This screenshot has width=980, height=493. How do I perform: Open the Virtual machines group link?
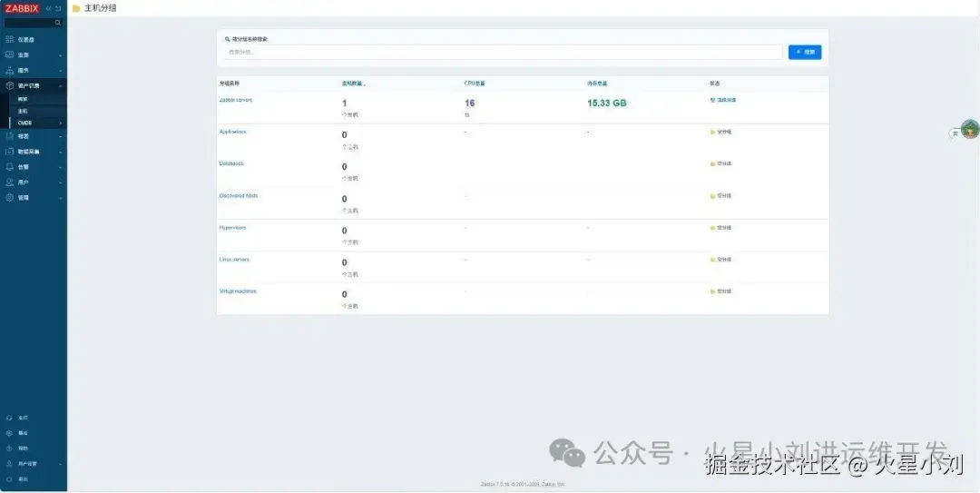(238, 291)
